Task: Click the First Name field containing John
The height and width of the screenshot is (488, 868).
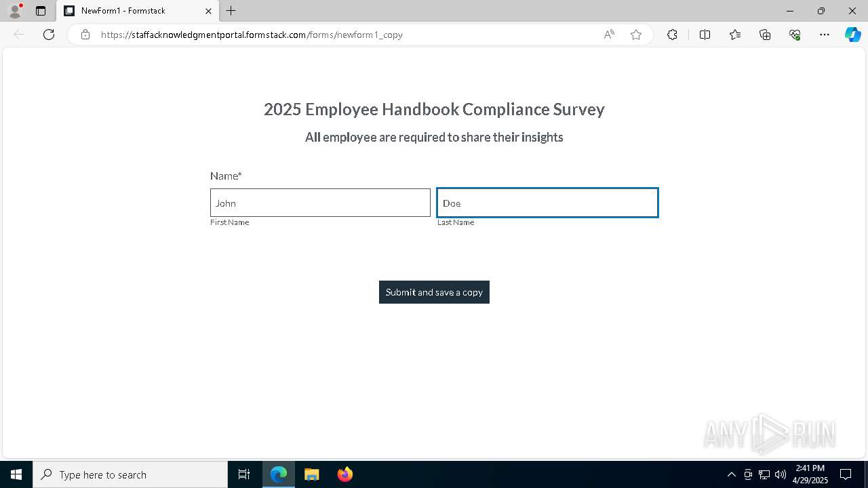Action: (x=320, y=203)
